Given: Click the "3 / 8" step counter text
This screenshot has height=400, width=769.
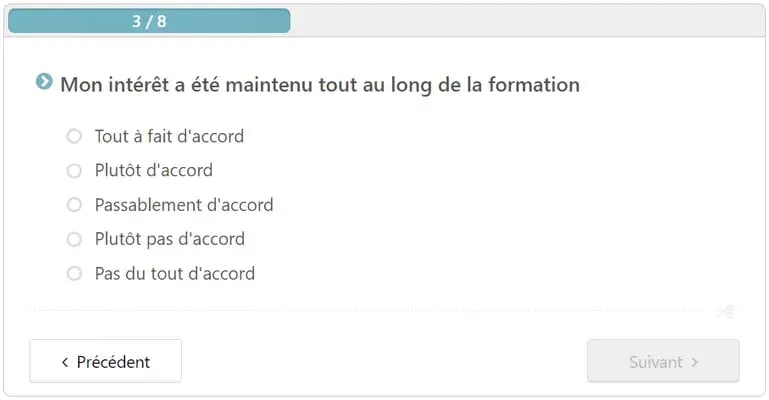Looking at the screenshot, I should point(149,21).
